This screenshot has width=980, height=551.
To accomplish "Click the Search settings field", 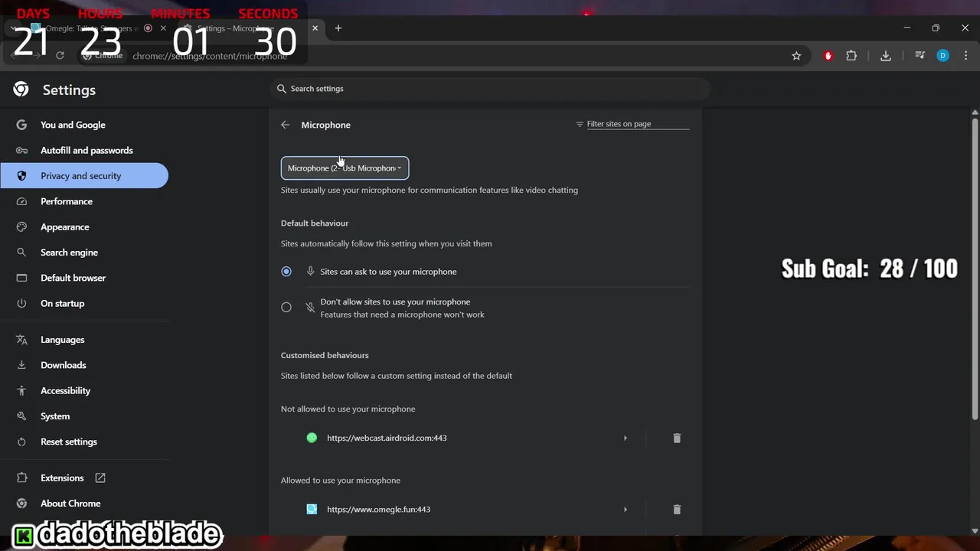I will (490, 89).
